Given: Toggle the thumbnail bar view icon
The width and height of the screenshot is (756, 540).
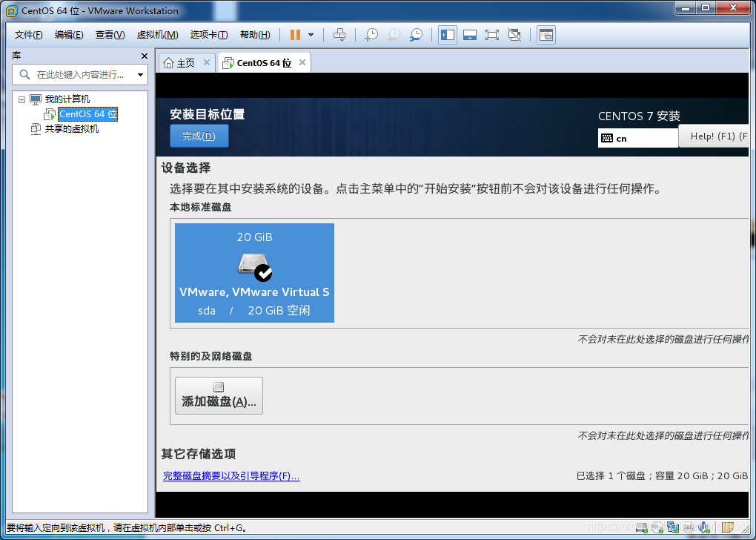Looking at the screenshot, I should point(470,35).
